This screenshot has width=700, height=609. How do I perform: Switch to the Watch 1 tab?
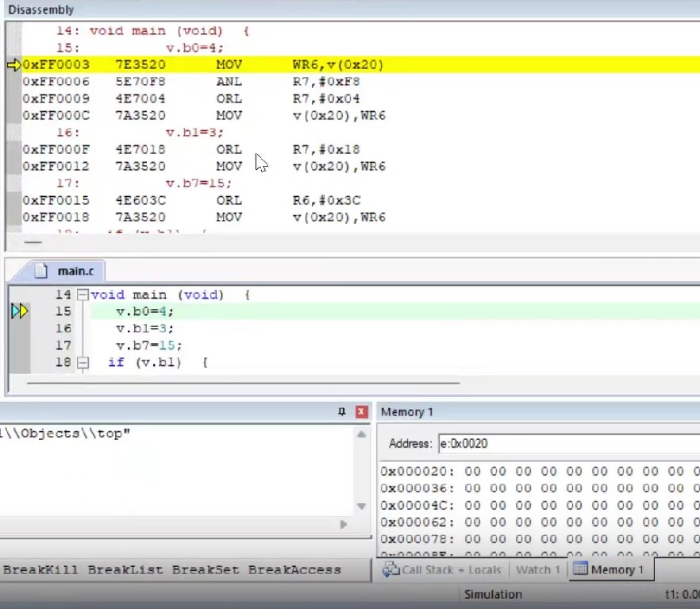click(x=537, y=569)
